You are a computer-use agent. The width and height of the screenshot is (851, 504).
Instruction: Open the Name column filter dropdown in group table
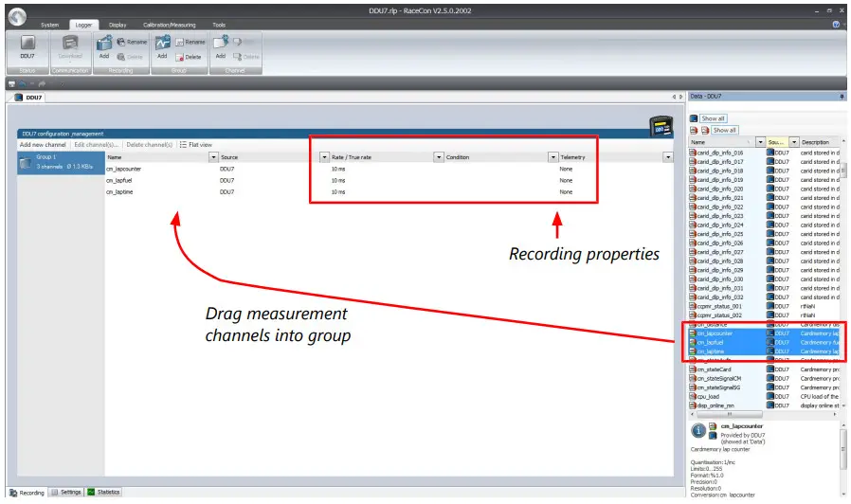click(x=213, y=157)
